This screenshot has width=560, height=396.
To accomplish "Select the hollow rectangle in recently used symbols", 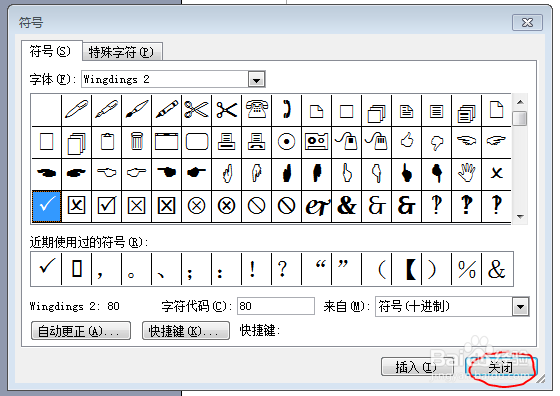I will [76, 269].
